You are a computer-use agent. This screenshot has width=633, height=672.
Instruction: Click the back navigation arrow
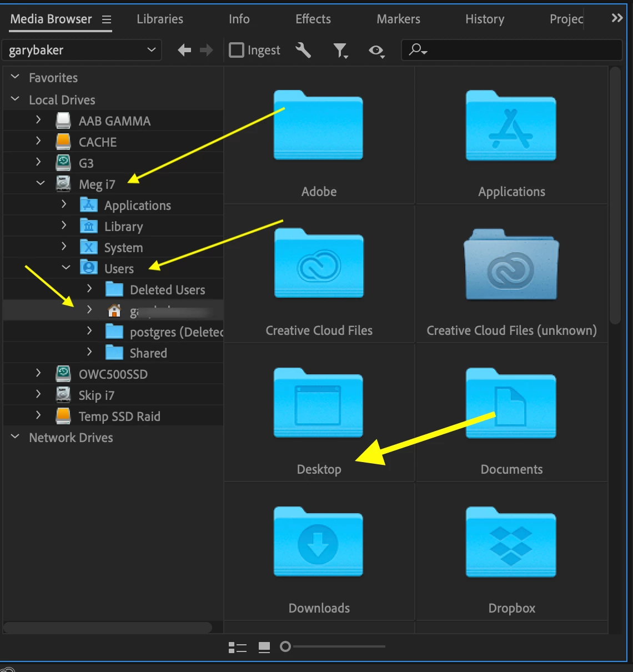pos(184,51)
